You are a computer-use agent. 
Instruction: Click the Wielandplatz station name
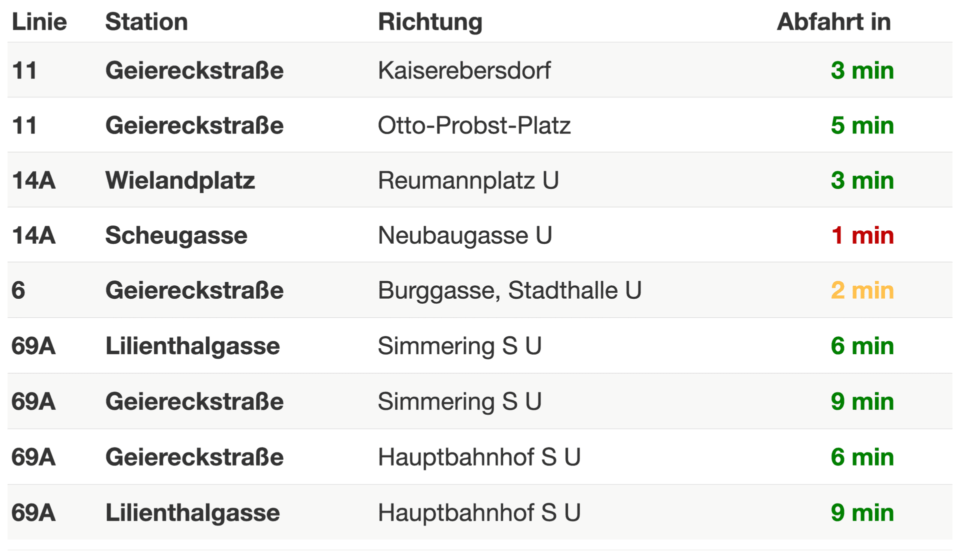[x=180, y=180]
